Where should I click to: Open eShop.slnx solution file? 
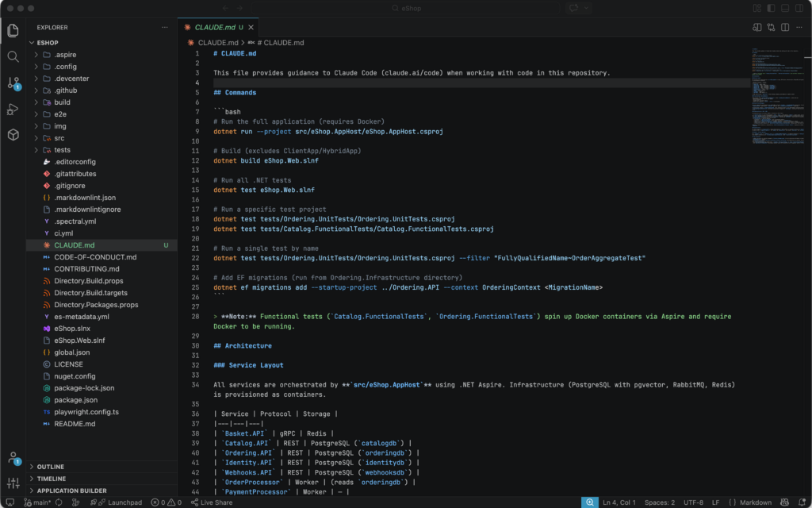101,329
